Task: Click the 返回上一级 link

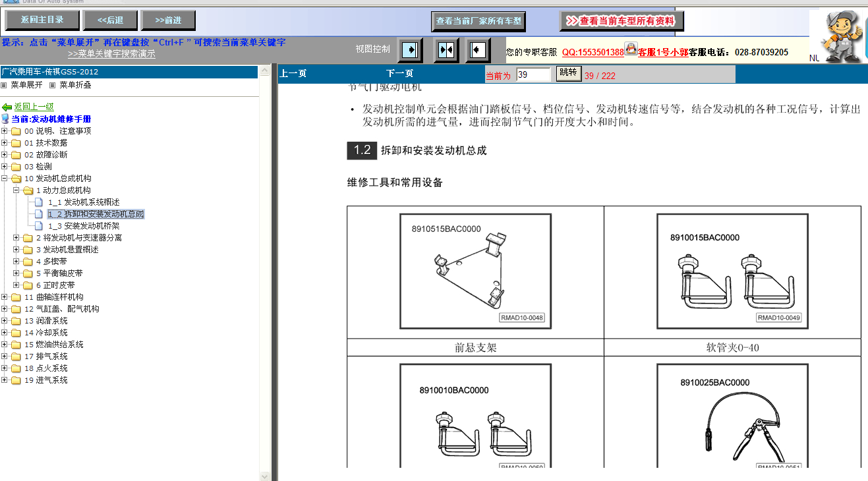Action: [34, 107]
